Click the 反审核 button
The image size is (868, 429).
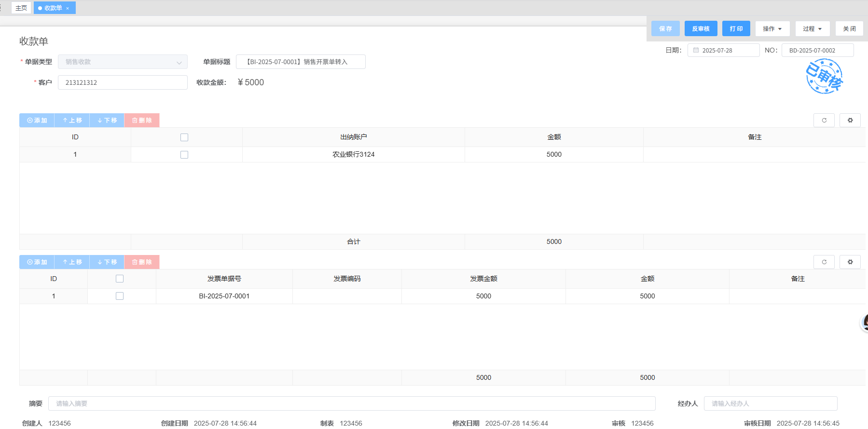pyautogui.click(x=701, y=29)
